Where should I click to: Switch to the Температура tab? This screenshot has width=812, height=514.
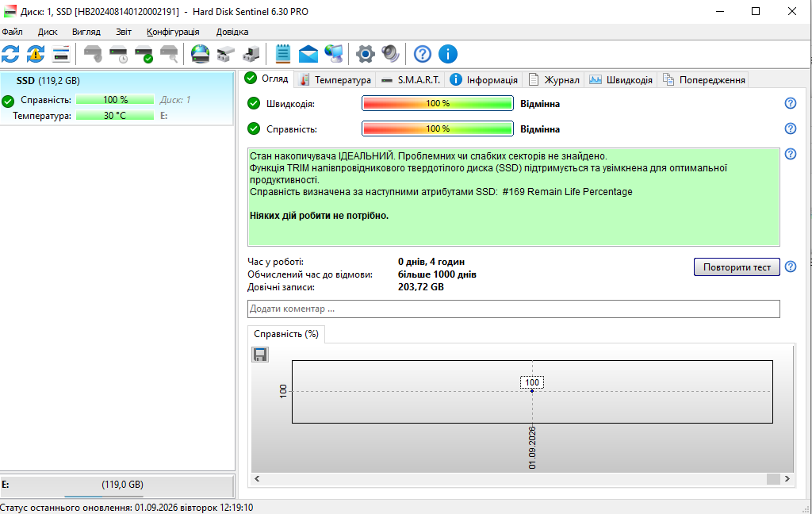(335, 80)
